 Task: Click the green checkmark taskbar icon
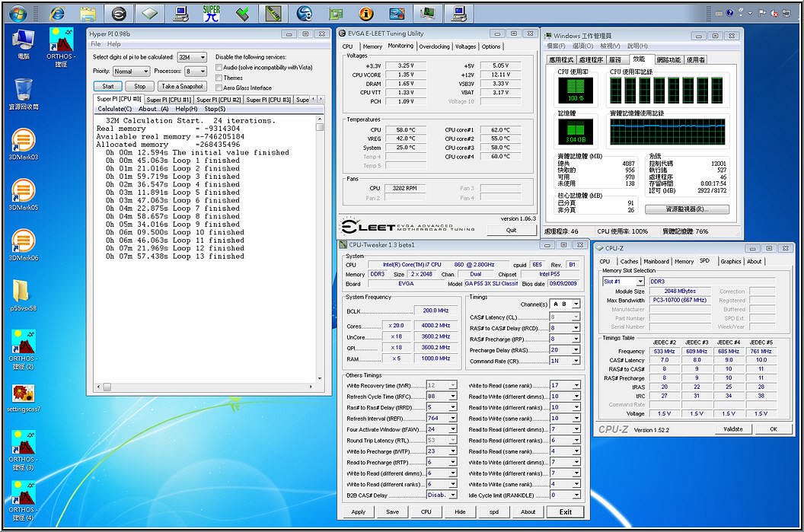click(x=242, y=14)
